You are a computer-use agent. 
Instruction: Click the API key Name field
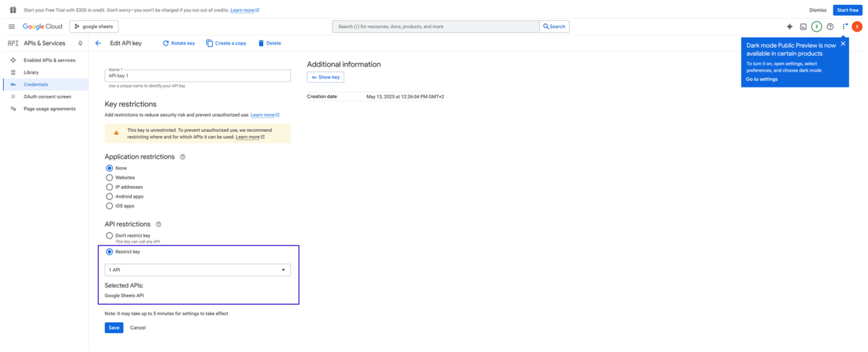pyautogui.click(x=197, y=76)
